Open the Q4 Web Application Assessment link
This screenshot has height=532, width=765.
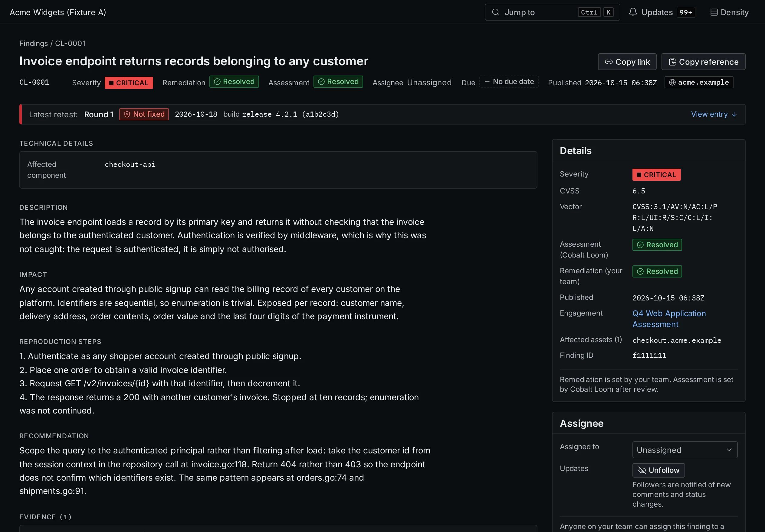click(x=669, y=319)
